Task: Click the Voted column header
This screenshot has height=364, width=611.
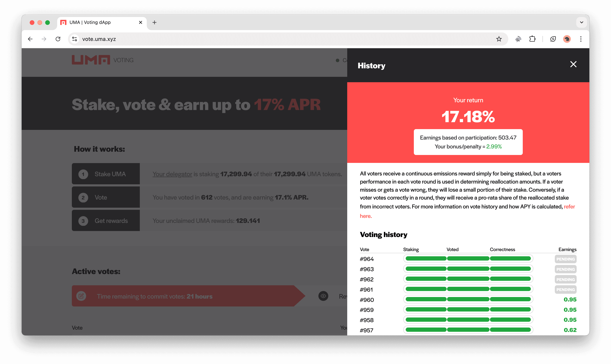Action: [452, 249]
